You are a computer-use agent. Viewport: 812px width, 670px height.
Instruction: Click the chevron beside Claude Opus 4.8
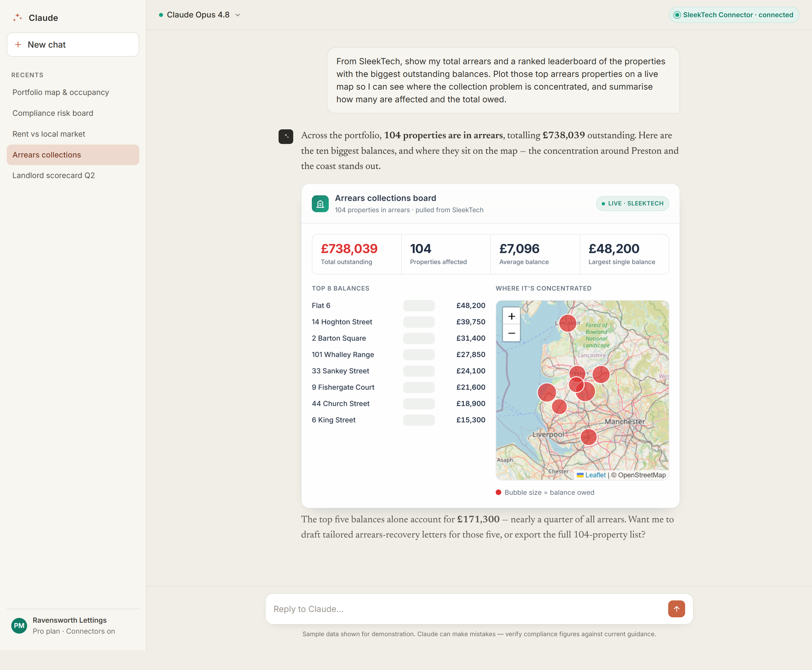point(238,15)
